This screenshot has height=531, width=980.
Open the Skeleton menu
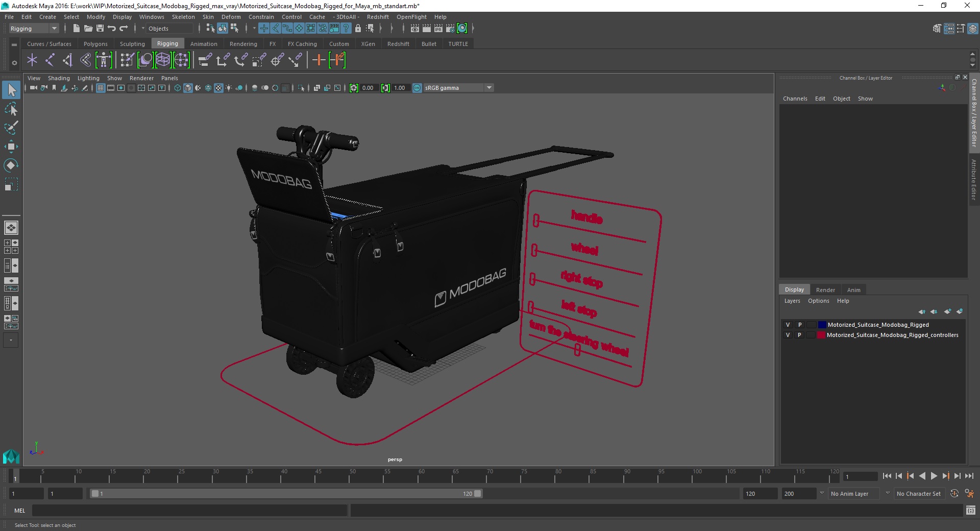point(183,17)
